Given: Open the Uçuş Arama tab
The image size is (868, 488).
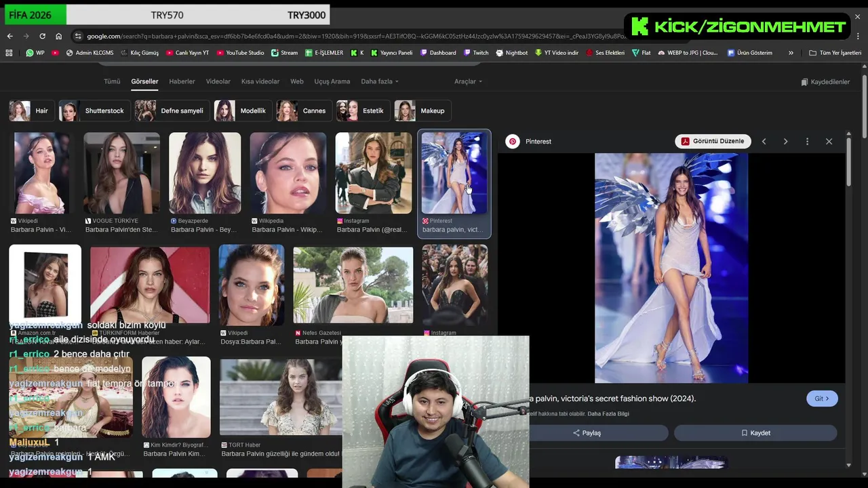Looking at the screenshot, I should pyautogui.click(x=332, y=81).
